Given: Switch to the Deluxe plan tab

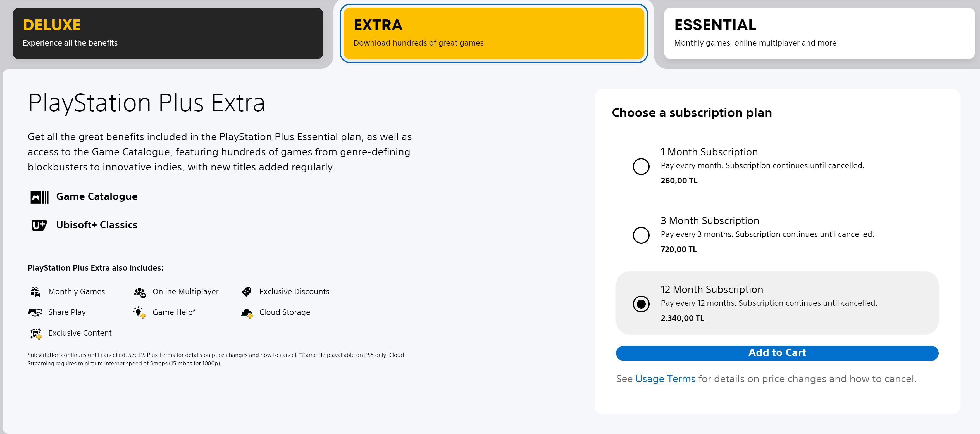Looking at the screenshot, I should click(168, 33).
